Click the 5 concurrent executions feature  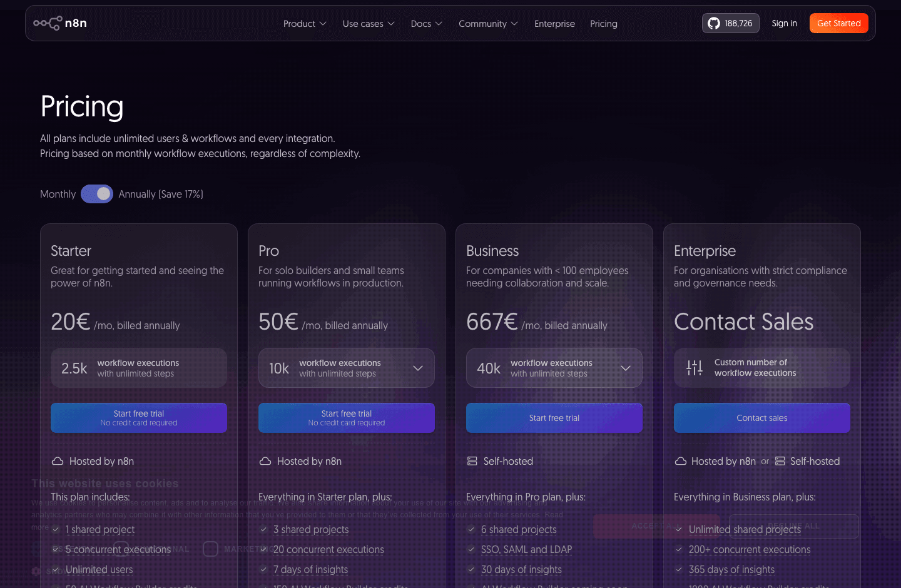118,549
